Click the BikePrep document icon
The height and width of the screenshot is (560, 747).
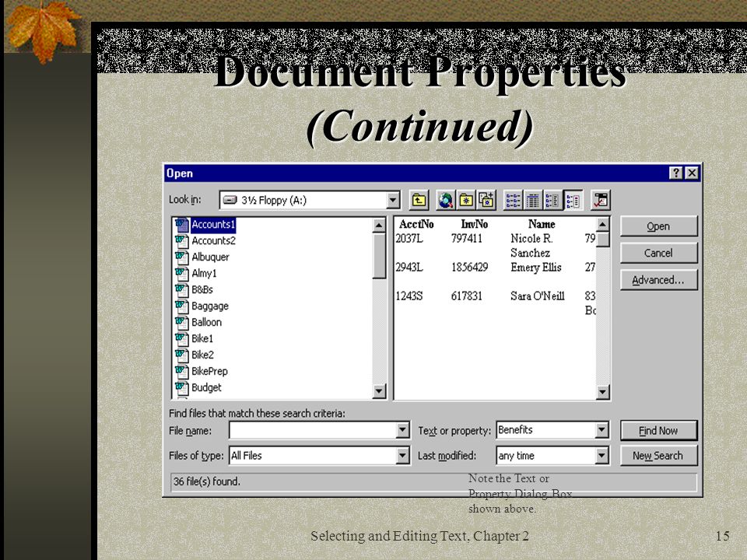pyautogui.click(x=181, y=371)
